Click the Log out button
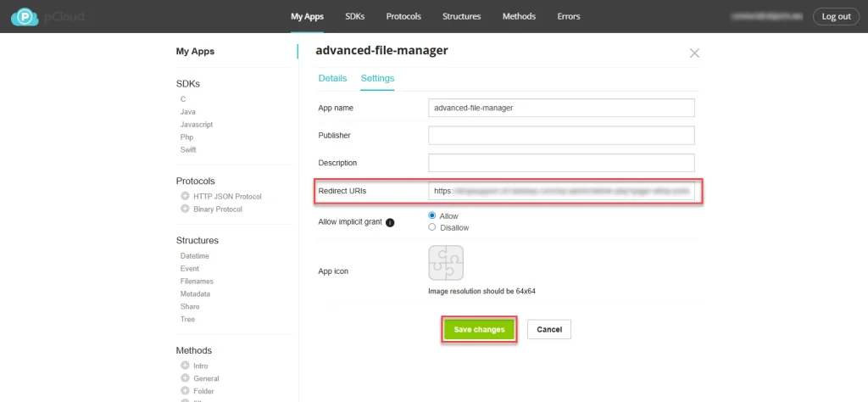Image resolution: width=868 pixels, height=402 pixels. click(x=836, y=17)
